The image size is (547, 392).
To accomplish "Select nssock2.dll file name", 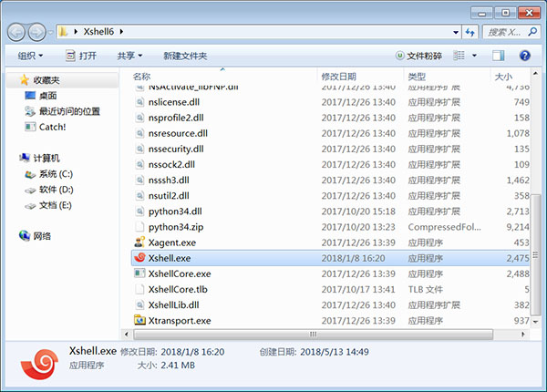I will point(171,164).
